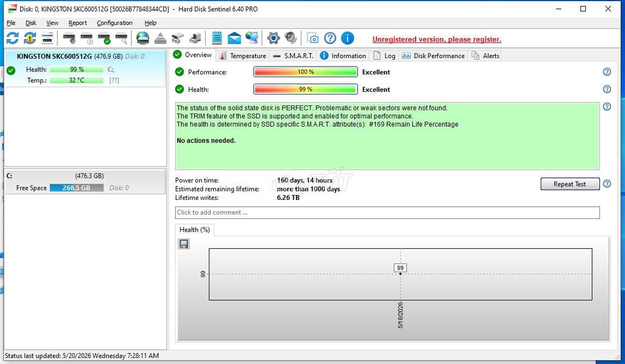Viewport: 625px width, 364px height.
Task: Click the '6.26 TB' lifetime writes value
Action: click(288, 198)
